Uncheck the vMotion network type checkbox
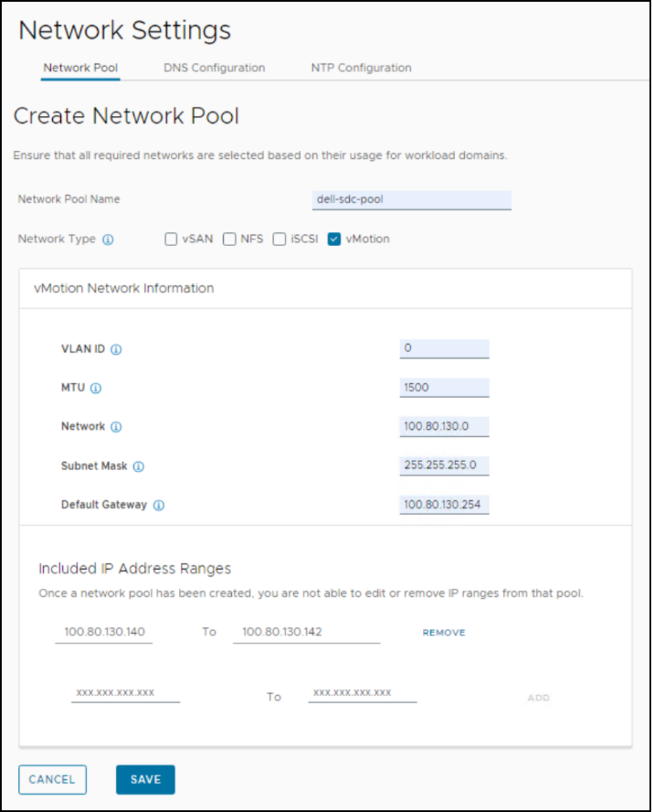The image size is (652, 812). pyautogui.click(x=334, y=239)
